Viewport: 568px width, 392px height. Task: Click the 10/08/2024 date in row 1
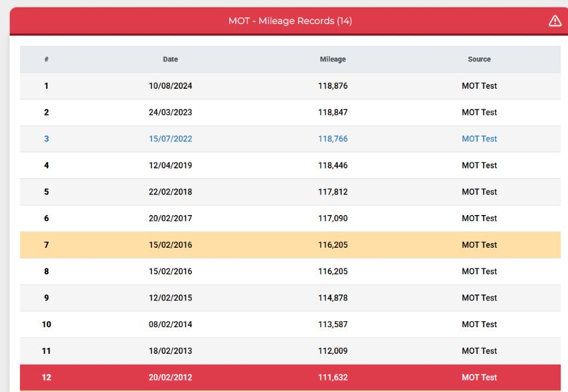170,85
